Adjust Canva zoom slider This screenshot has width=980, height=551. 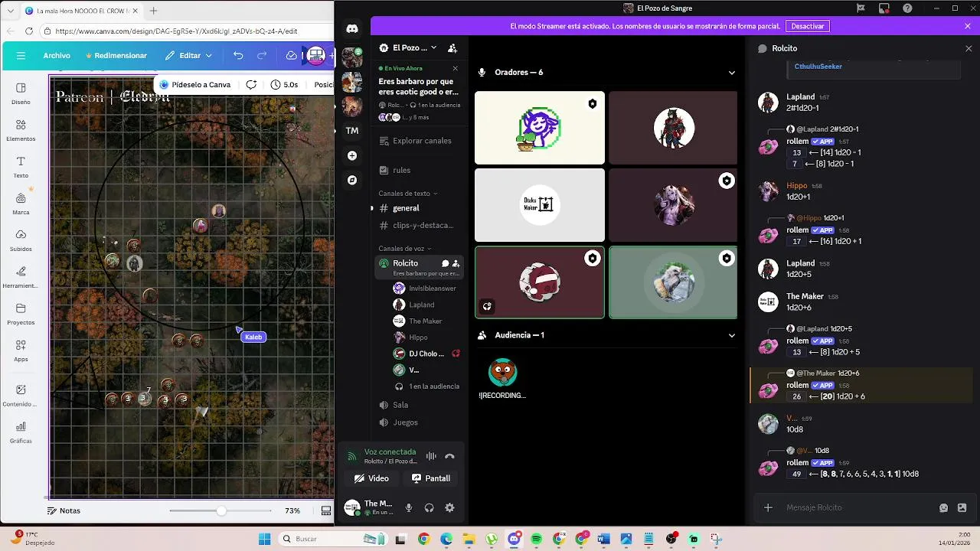[221, 510]
